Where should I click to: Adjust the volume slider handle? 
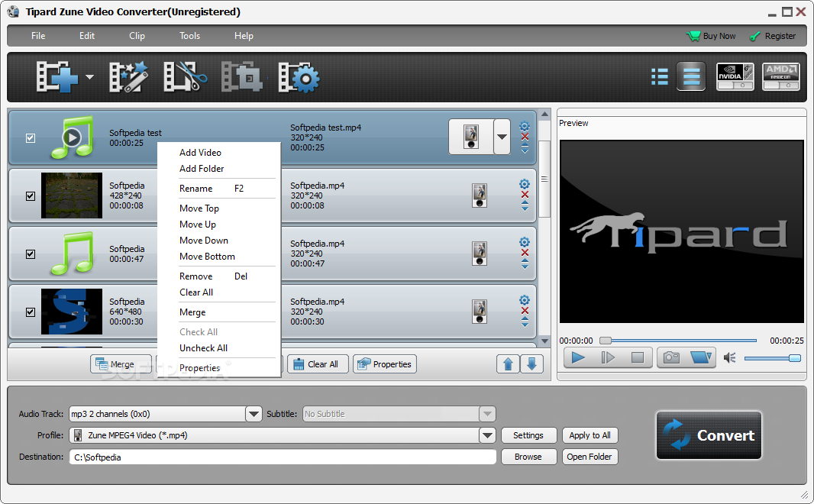click(x=794, y=358)
